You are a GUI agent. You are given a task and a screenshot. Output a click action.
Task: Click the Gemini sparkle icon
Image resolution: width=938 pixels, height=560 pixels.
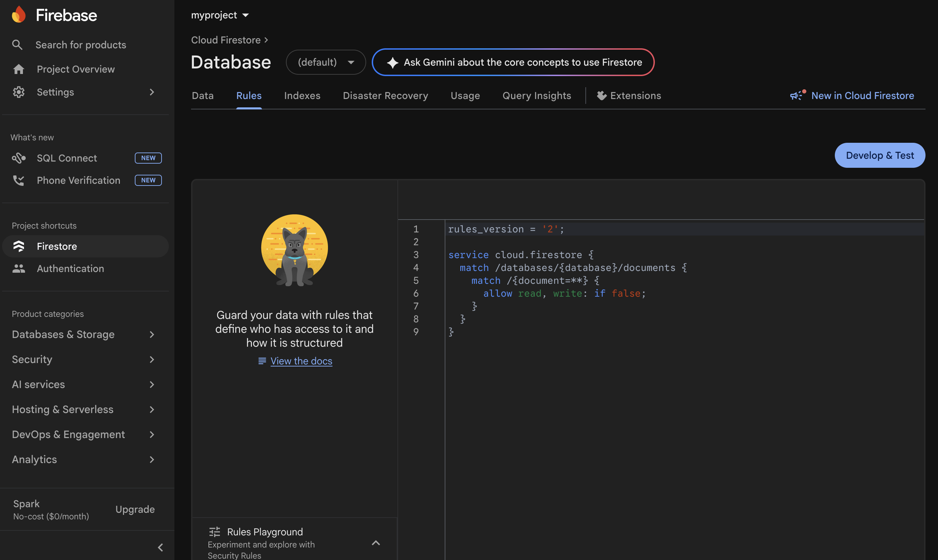pyautogui.click(x=393, y=62)
